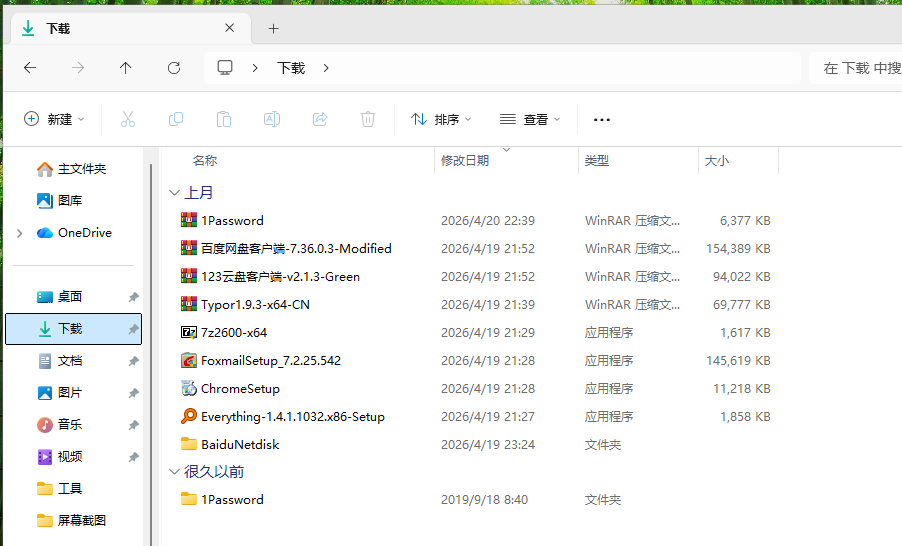Expand the OneDrive tree node
Screen dimensions: 902x546
pyautogui.click(x=20, y=233)
